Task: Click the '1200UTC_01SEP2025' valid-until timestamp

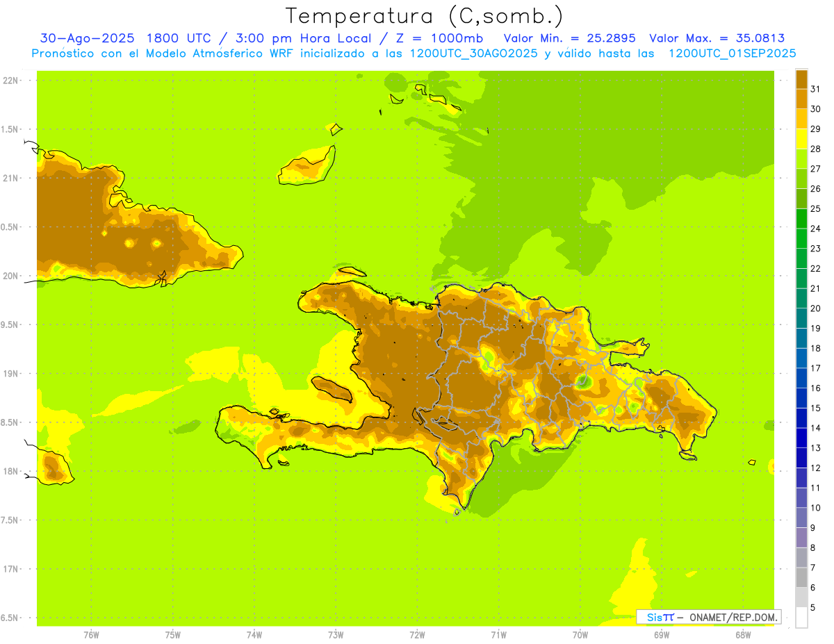Action: 732,53
